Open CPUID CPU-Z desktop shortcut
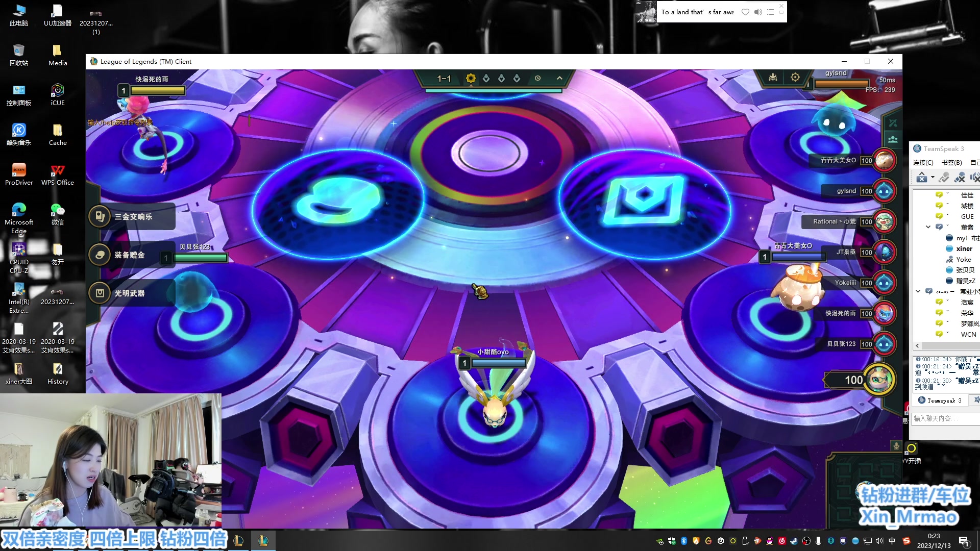Screen dimensions: 980x551 pyautogui.click(x=19, y=258)
